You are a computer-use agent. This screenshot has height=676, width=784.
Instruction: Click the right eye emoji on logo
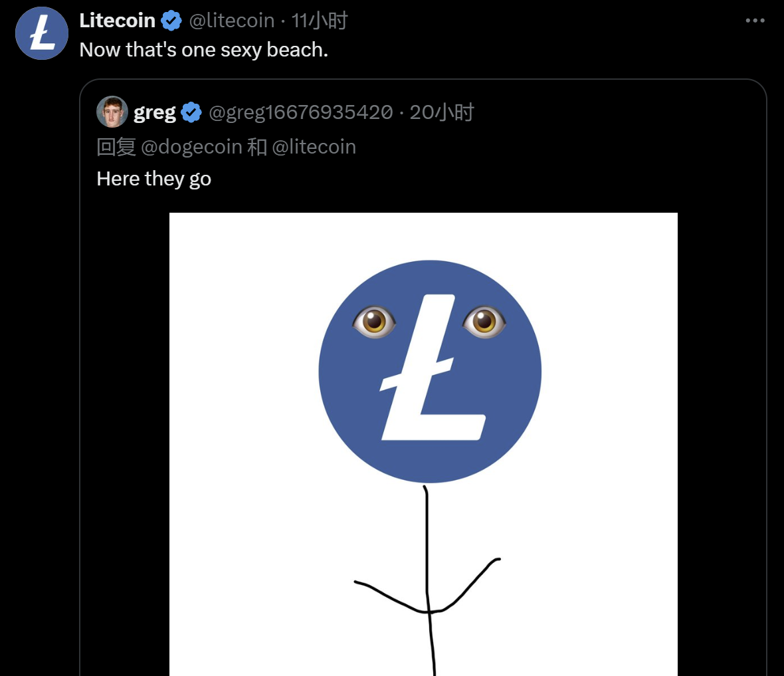pos(484,322)
